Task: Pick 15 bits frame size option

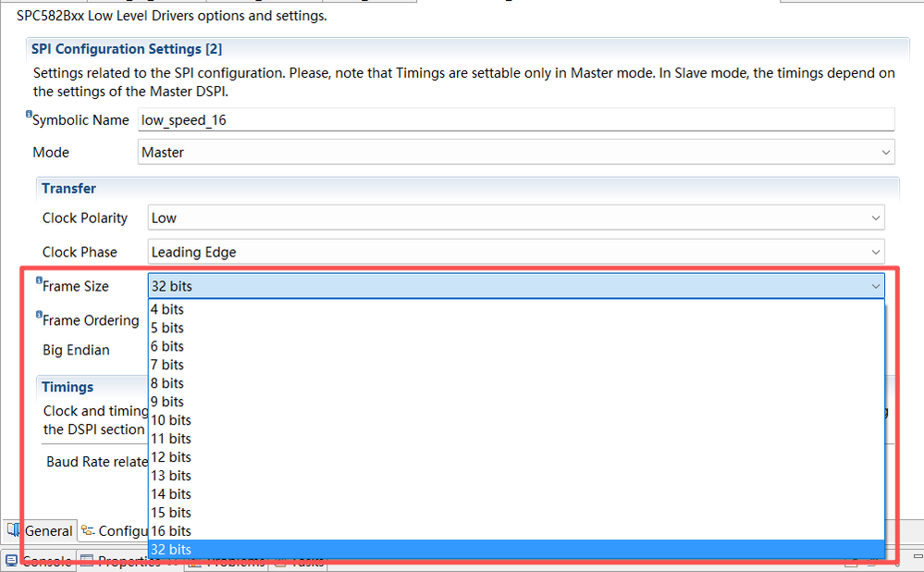Action: tap(516, 513)
